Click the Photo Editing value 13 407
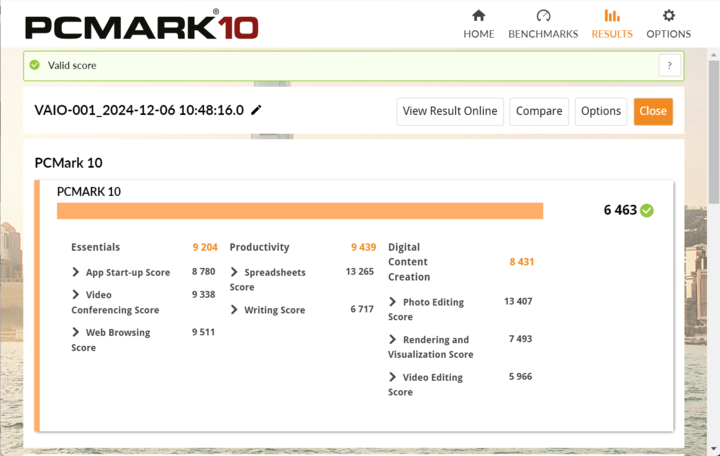Viewport: 720px width, 456px height. click(x=518, y=301)
